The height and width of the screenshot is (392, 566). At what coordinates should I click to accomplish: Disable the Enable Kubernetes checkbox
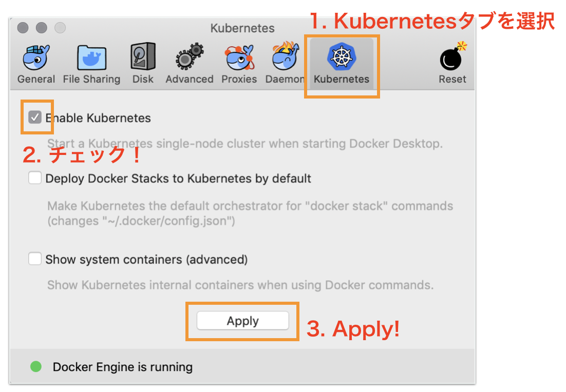point(35,117)
